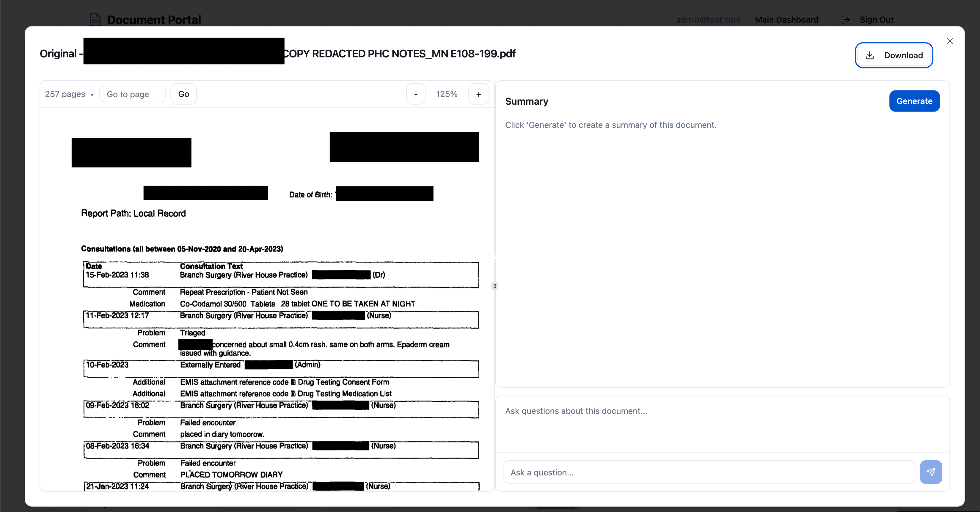Click the 'Triaged' problem entry
980x512 pixels.
pyautogui.click(x=192, y=333)
